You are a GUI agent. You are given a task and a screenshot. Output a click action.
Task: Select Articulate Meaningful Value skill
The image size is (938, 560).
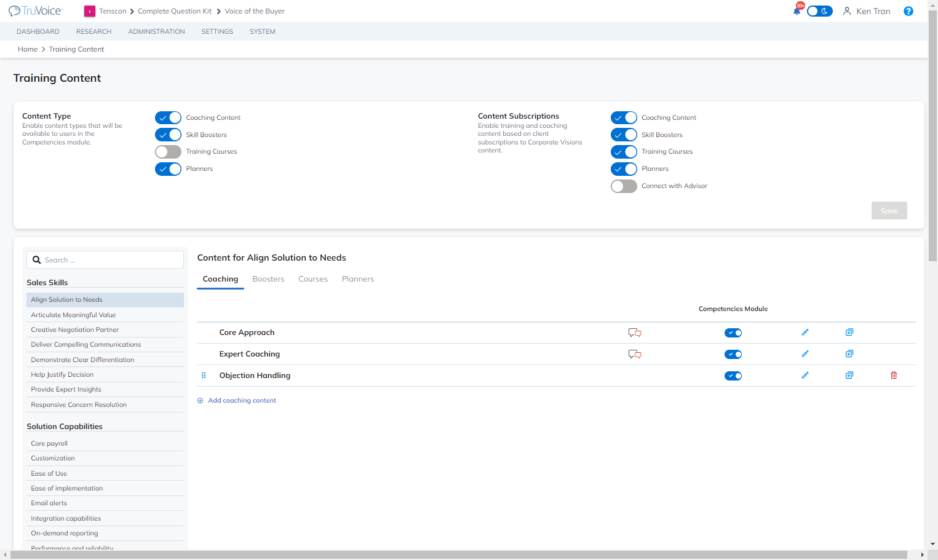point(105,315)
